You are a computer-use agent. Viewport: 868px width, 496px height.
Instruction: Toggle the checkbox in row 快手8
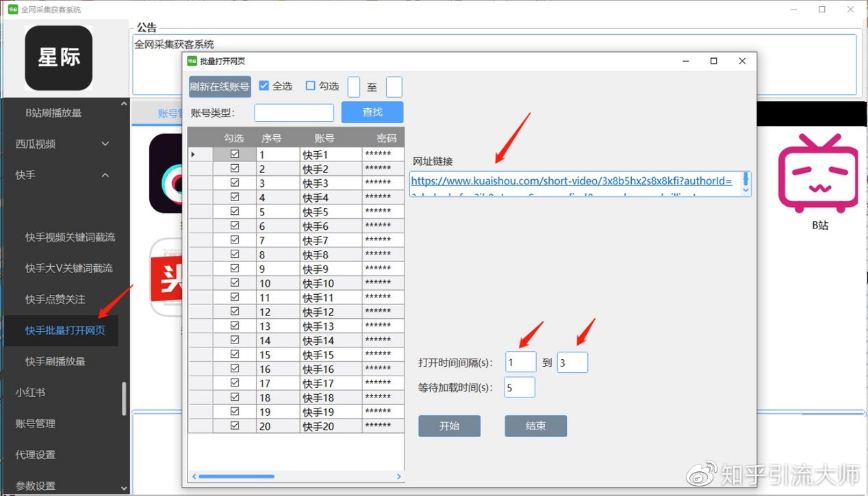[235, 254]
